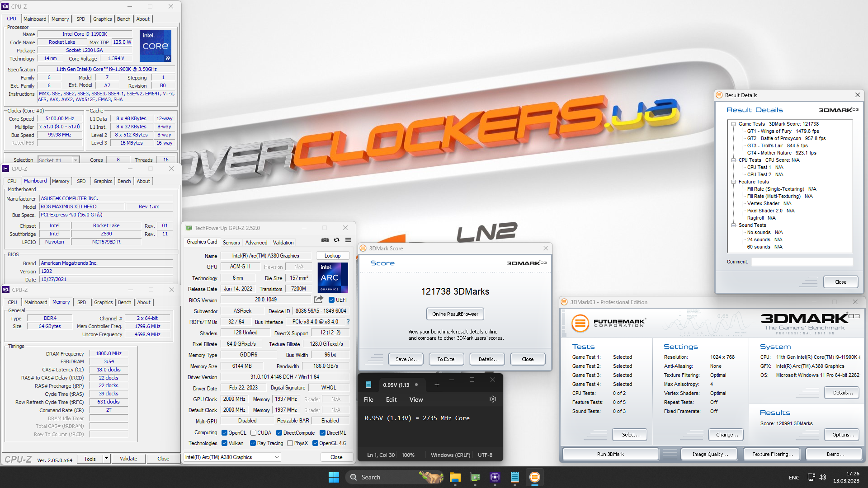
Task: Click Notepad text line with MHz Core
Action: [x=417, y=418]
